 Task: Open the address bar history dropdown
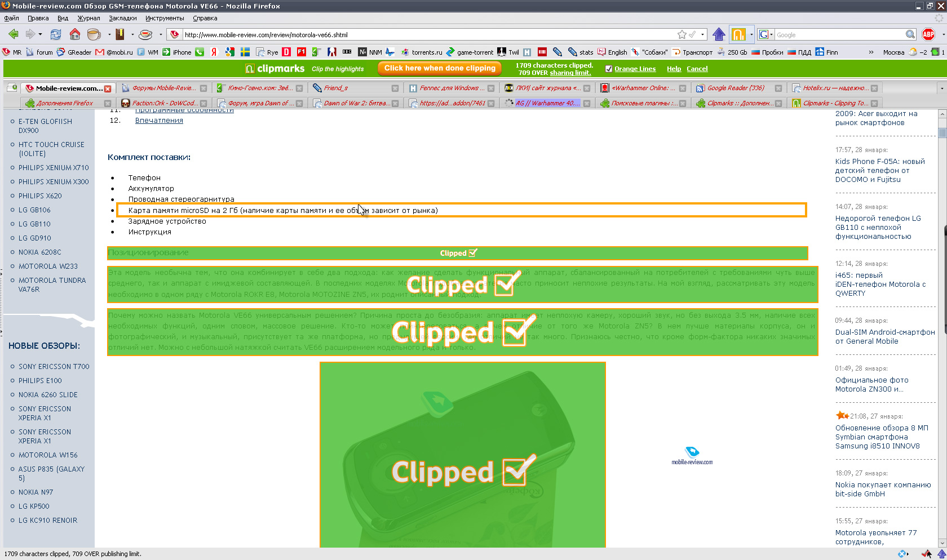(x=702, y=34)
